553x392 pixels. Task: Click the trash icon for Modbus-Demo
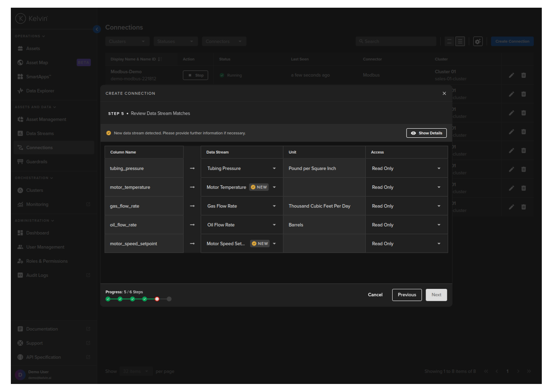[x=524, y=75]
